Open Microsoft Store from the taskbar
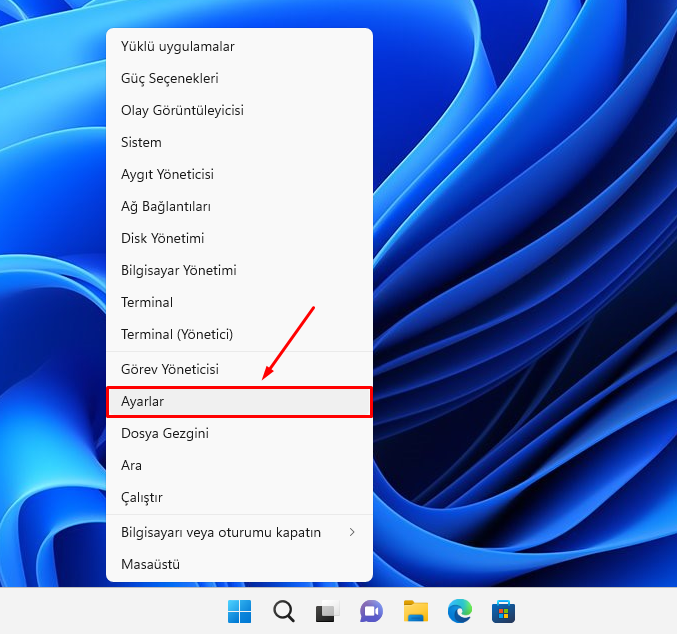Viewport: 677px width, 634px height. tap(502, 611)
